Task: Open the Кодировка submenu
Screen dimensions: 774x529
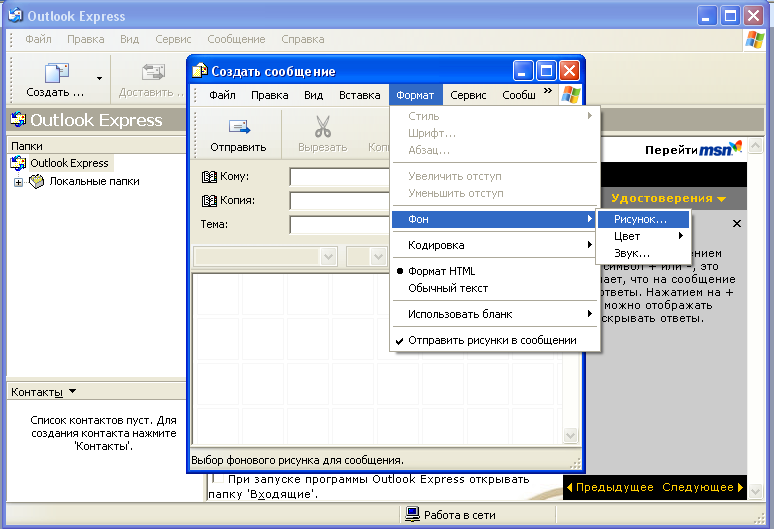Action: pos(495,245)
